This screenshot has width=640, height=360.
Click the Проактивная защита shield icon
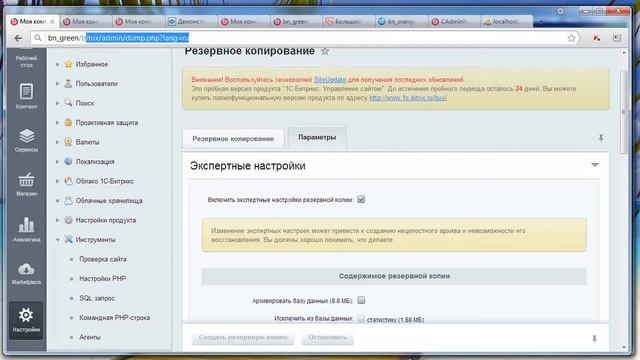click(x=68, y=122)
